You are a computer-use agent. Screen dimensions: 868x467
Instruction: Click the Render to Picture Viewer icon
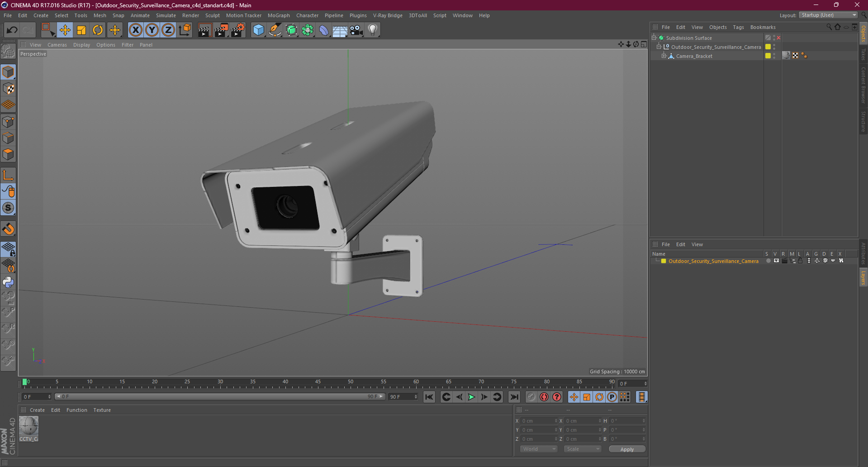(221, 30)
